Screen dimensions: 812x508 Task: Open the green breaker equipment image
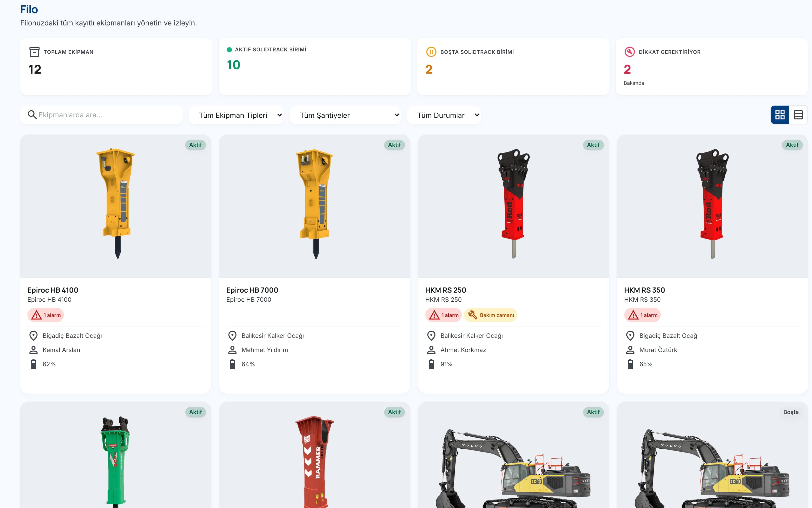[116, 455]
